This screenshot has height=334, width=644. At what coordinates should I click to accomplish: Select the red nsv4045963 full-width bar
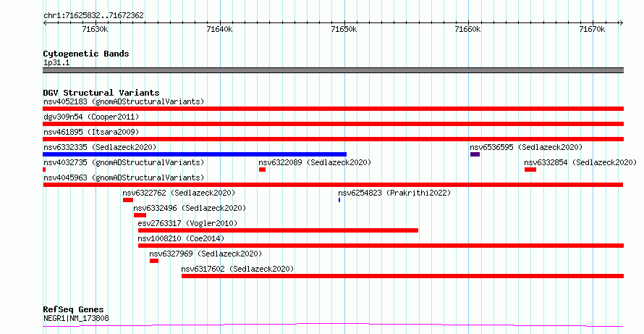333,185
